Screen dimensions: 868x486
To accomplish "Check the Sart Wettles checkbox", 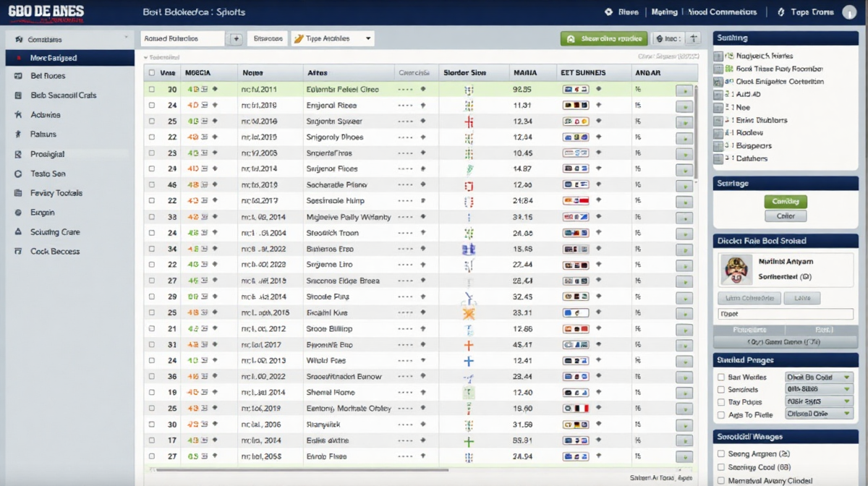I will [720, 378].
